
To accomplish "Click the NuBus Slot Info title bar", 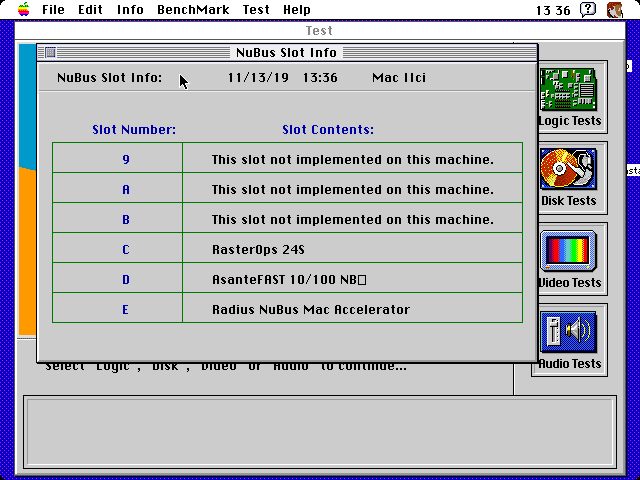I will (x=287, y=52).
